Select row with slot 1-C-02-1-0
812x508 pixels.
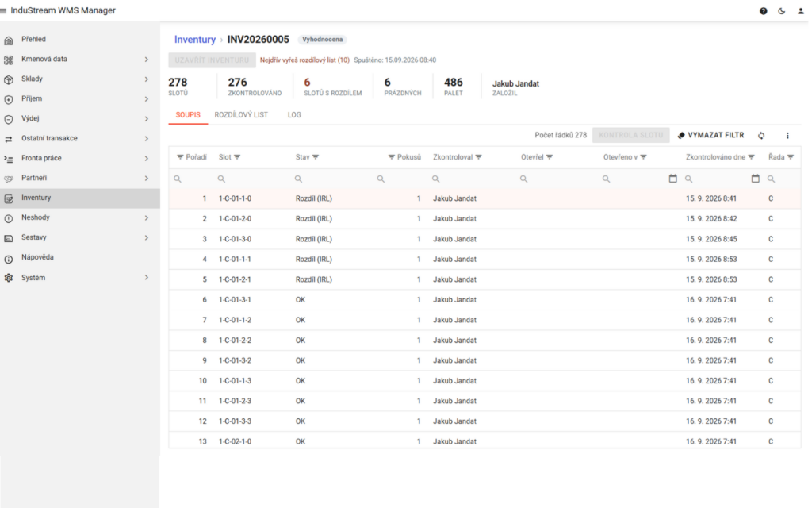tap(485, 441)
